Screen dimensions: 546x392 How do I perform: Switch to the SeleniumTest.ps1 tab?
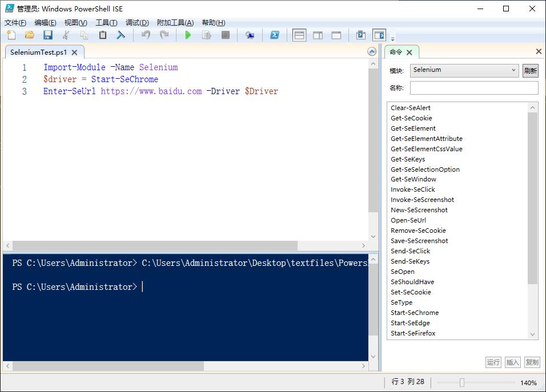click(38, 52)
